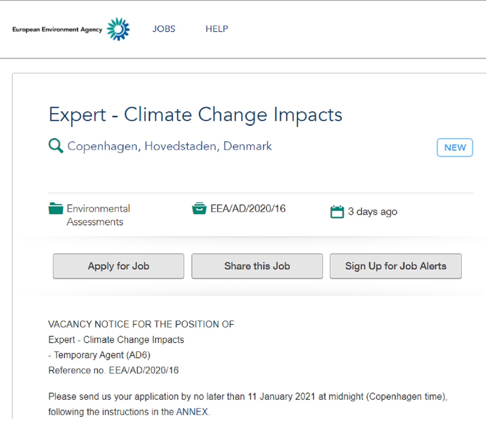Click '- Temporary Agent (AD6)' line

[99, 355]
